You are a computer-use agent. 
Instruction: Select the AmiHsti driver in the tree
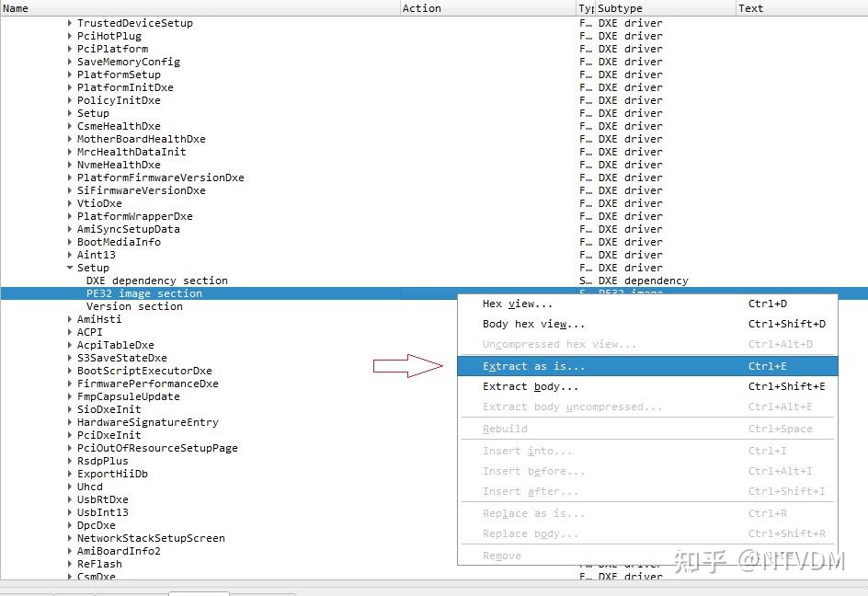[101, 319]
